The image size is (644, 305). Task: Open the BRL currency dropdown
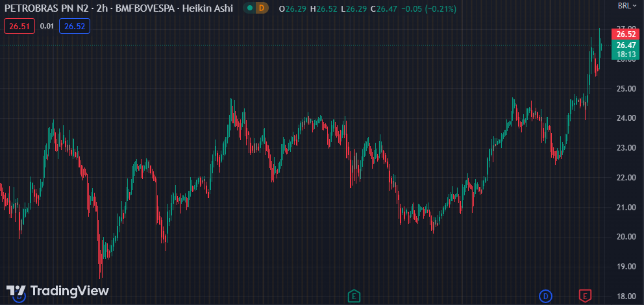pos(626,5)
